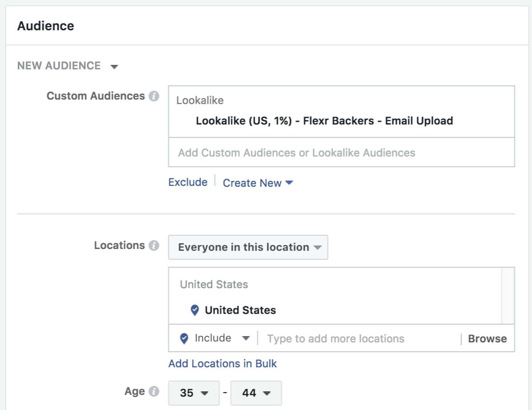The image size is (532, 410).
Task: Change the minimum age 35 dropdown
Action: pos(193,393)
